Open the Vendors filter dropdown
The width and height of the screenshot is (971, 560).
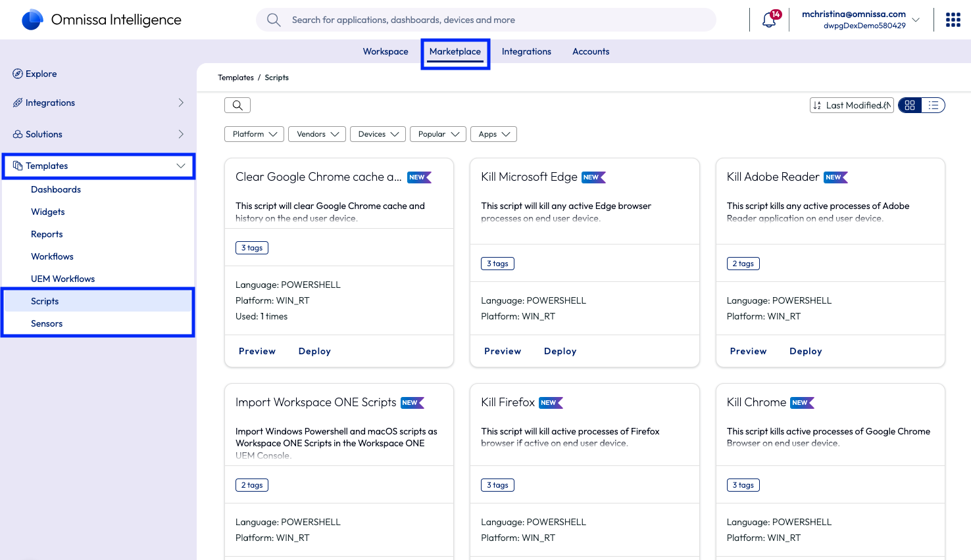317,134
